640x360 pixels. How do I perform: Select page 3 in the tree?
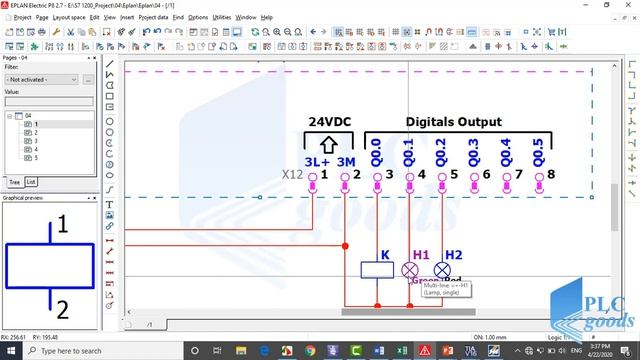click(36, 141)
